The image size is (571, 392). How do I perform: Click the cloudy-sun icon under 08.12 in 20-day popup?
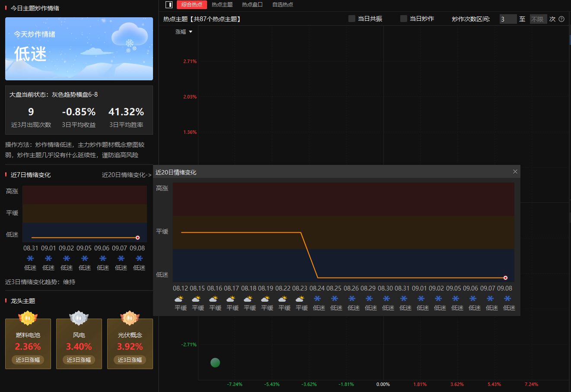pos(179,299)
